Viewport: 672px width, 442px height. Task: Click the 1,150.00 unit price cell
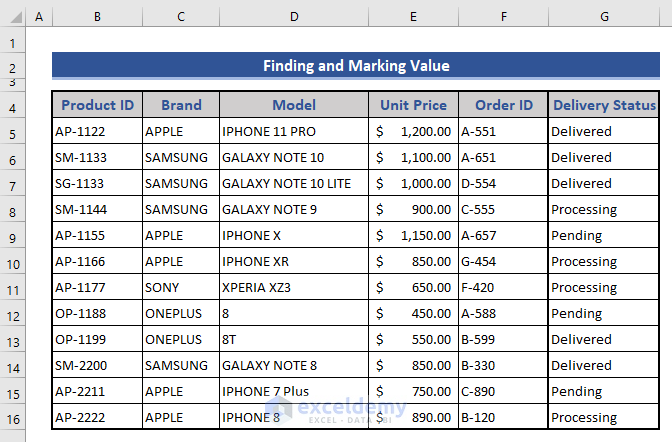coord(414,235)
